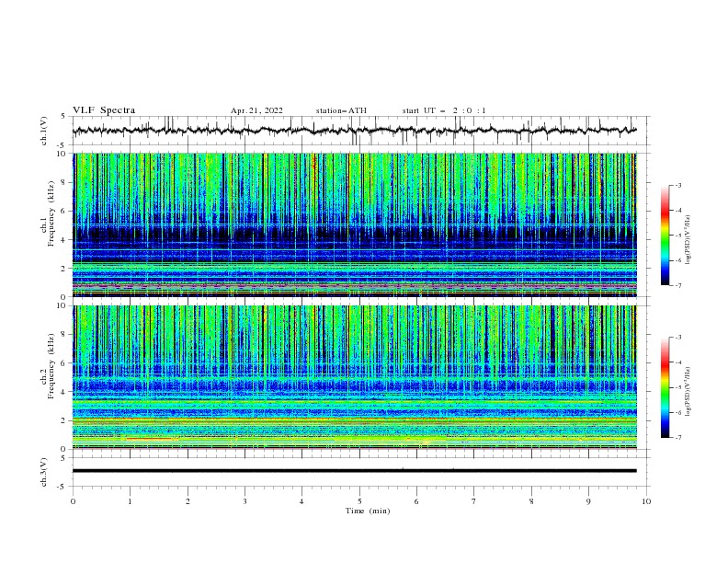Click time axis tick label "8"
The image size is (728, 563).
531,501
